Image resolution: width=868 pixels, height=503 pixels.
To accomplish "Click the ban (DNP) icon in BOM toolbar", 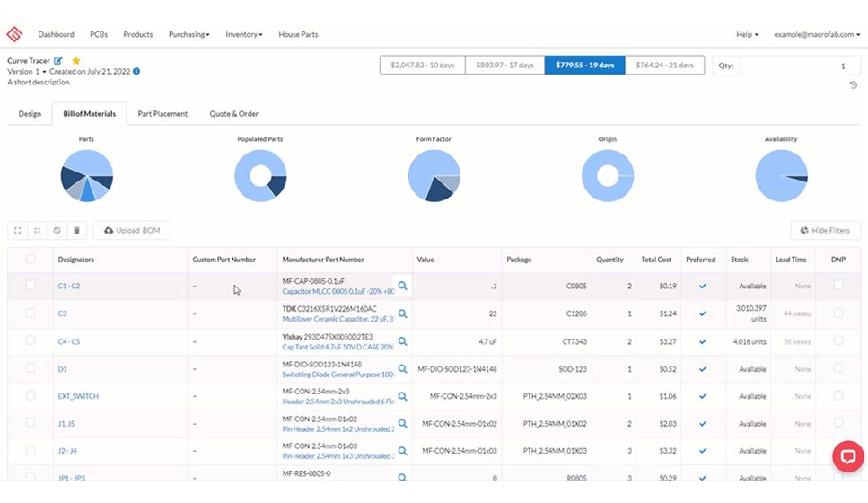I will (x=57, y=231).
